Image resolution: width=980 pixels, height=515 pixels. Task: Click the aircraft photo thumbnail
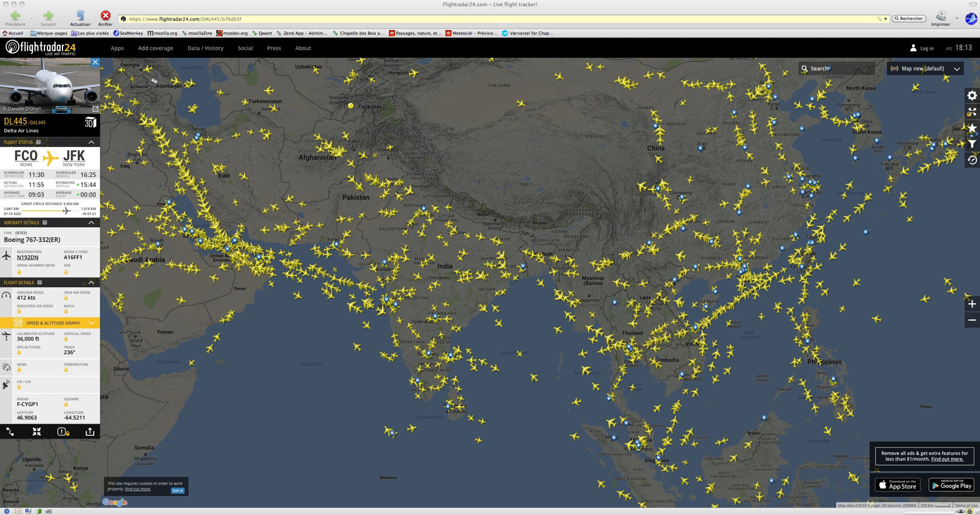click(x=50, y=85)
